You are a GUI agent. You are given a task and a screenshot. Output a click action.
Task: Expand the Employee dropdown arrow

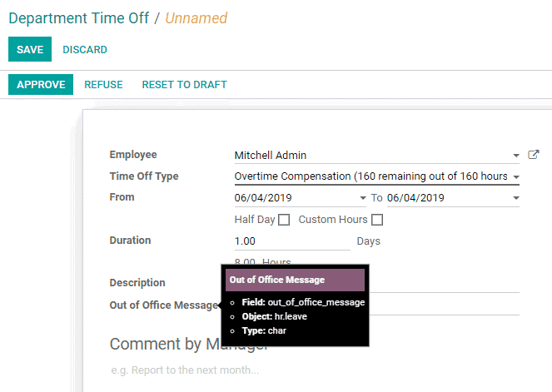(x=515, y=156)
